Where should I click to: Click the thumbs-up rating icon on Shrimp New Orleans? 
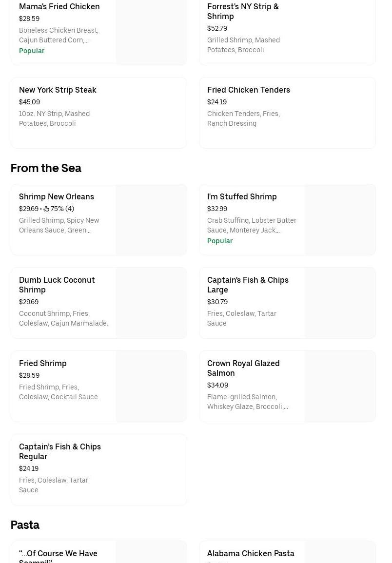click(46, 209)
